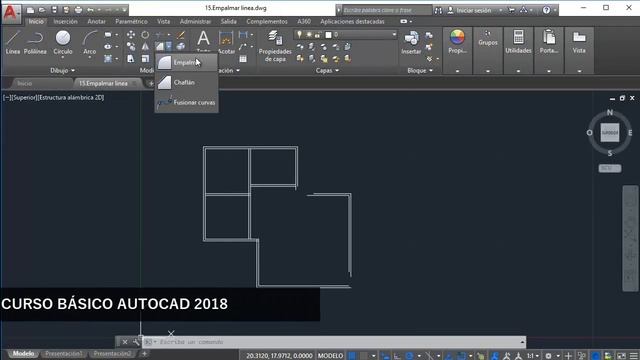640x360 pixels.
Task: Click the customization menu at status bar end
Action: (634, 356)
